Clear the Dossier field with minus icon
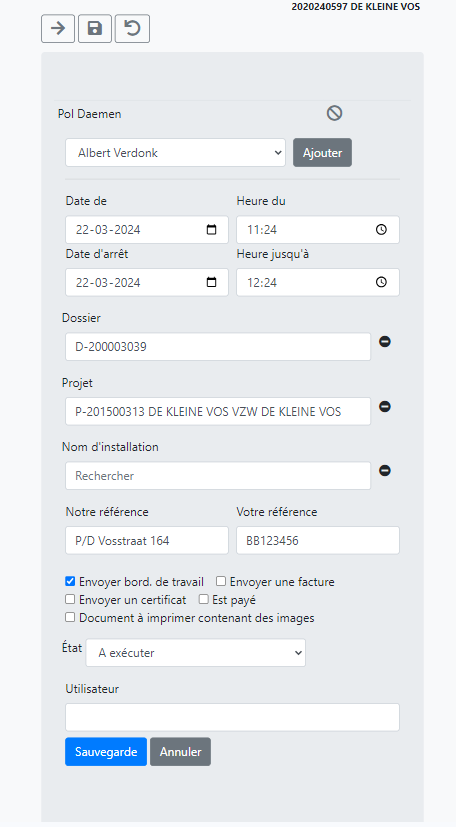Screen dimensions: 456x827 pyautogui.click(x=385, y=342)
